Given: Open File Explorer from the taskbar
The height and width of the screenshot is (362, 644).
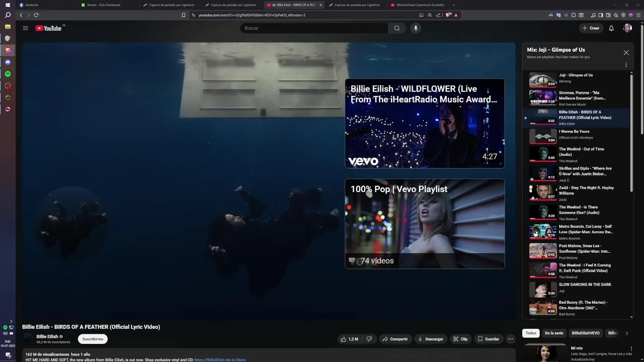Looking at the screenshot, I should [8, 26].
